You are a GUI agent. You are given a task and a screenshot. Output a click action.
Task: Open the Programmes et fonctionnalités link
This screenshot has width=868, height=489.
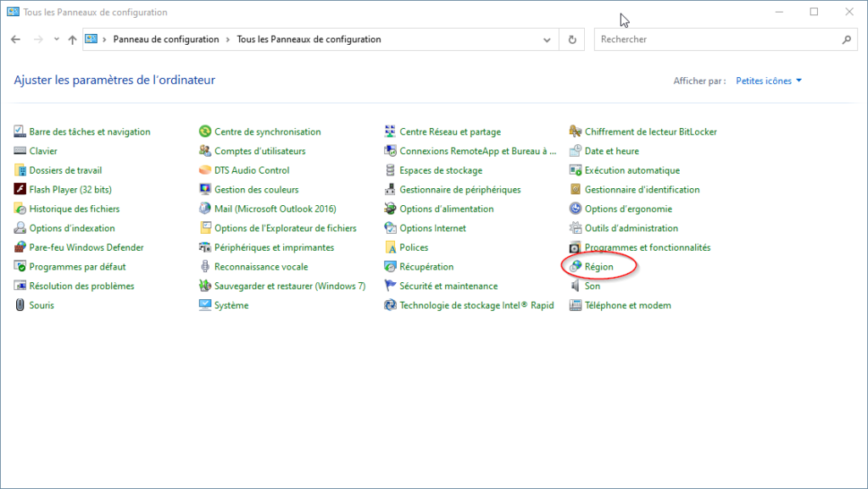pos(648,247)
